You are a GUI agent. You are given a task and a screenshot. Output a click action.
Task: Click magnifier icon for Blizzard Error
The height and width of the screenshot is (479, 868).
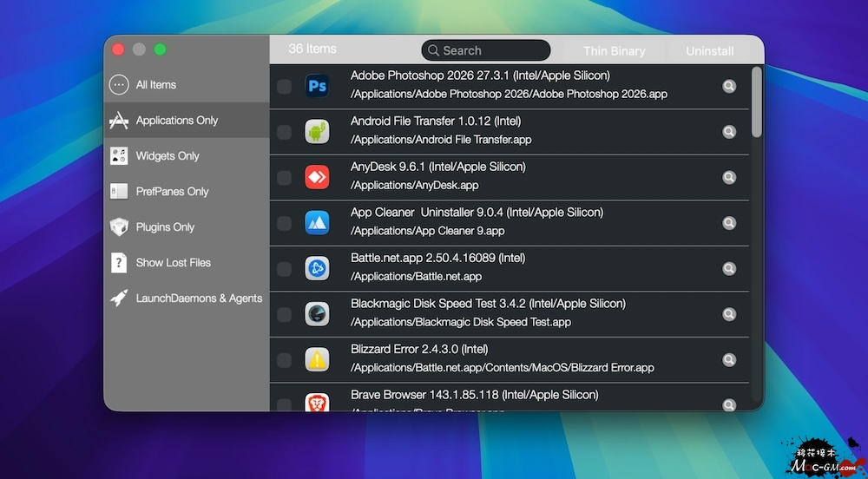pyautogui.click(x=729, y=359)
